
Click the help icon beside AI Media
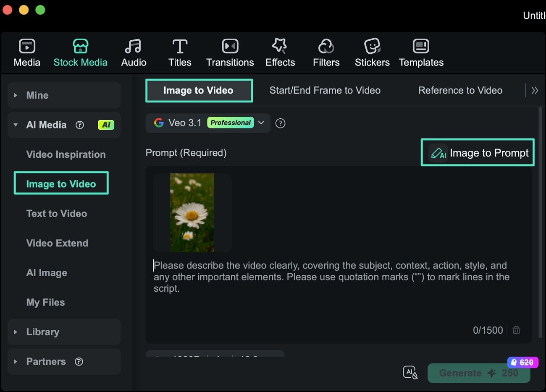(x=80, y=125)
